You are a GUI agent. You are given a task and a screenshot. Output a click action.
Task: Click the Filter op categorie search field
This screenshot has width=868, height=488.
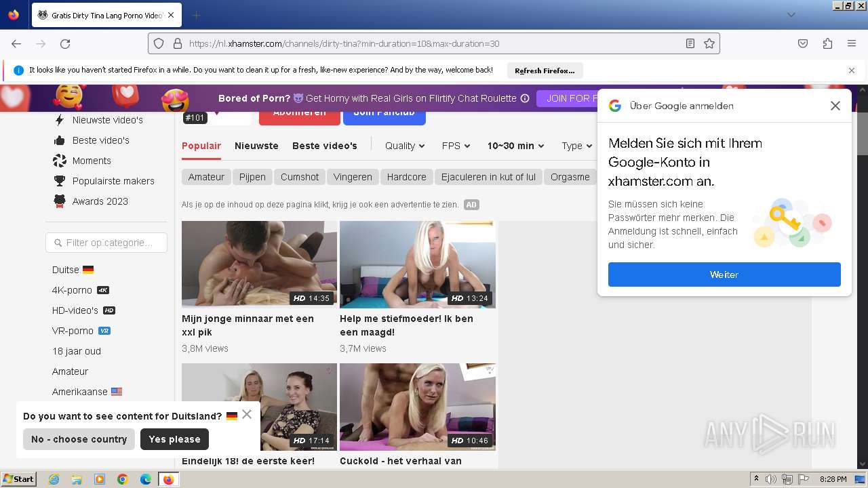(106, 243)
